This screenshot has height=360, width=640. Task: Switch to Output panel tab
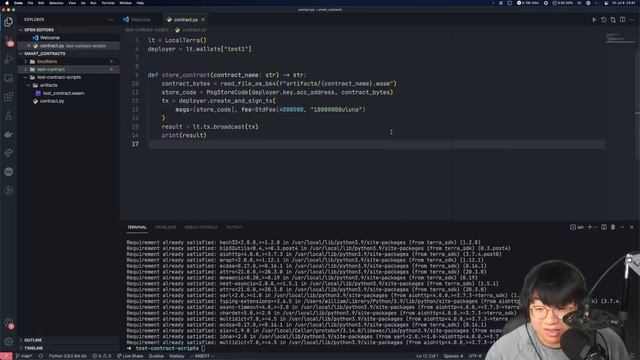click(234, 227)
